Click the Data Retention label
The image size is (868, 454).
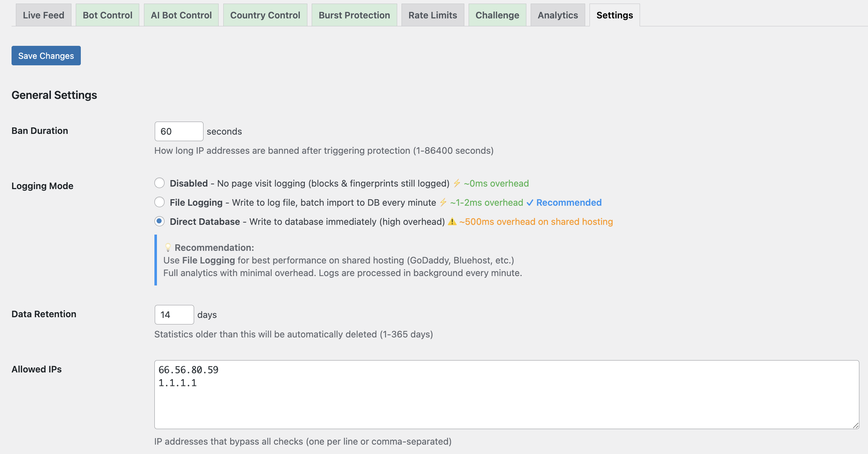coord(44,314)
